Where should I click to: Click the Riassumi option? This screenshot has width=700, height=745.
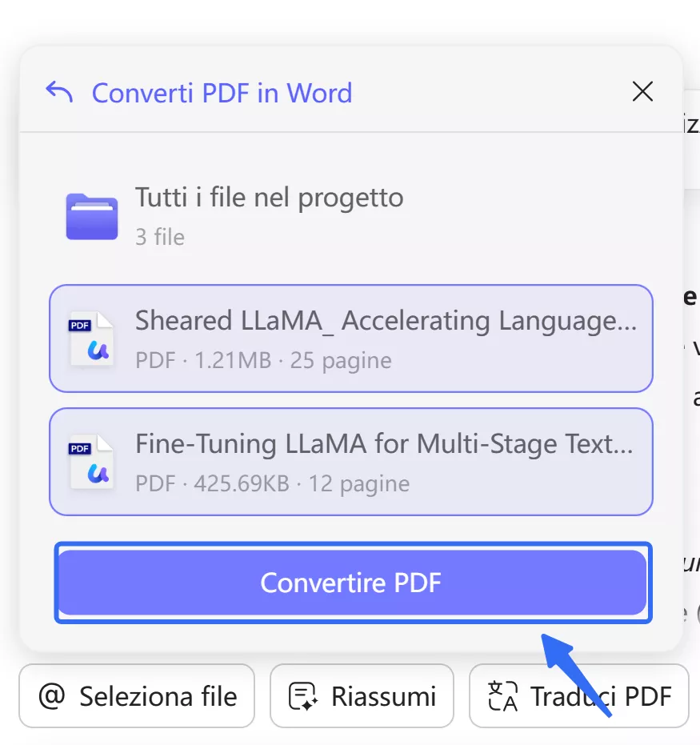point(362,695)
